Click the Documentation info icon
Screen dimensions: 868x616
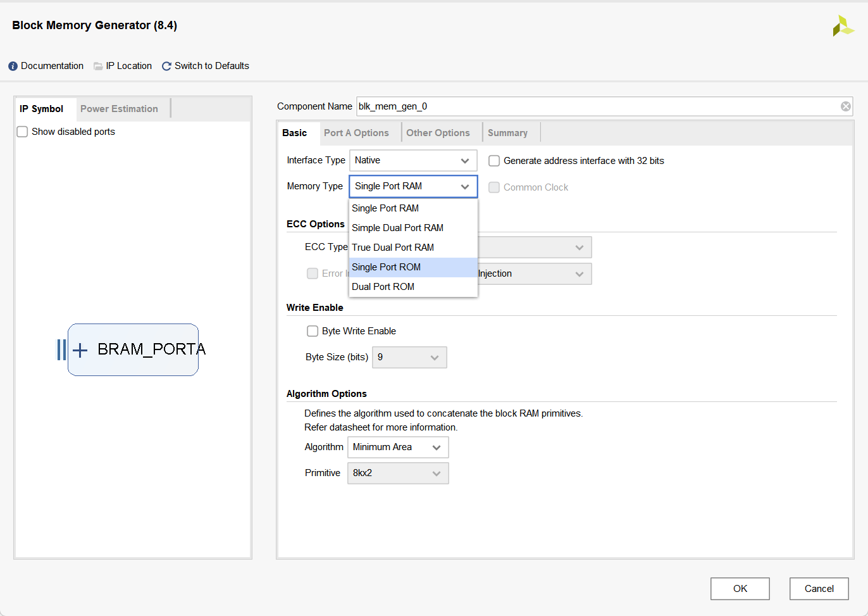pyautogui.click(x=13, y=66)
